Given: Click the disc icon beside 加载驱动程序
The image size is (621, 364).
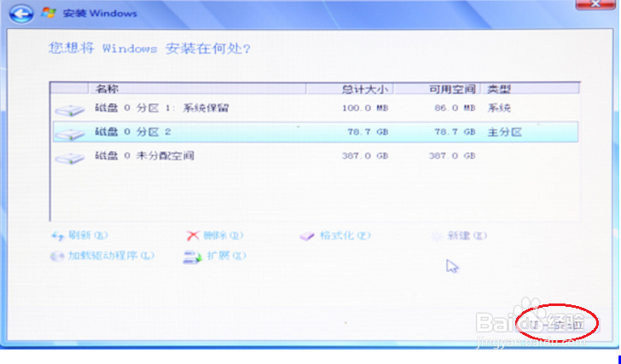Looking at the screenshot, I should 57,257.
